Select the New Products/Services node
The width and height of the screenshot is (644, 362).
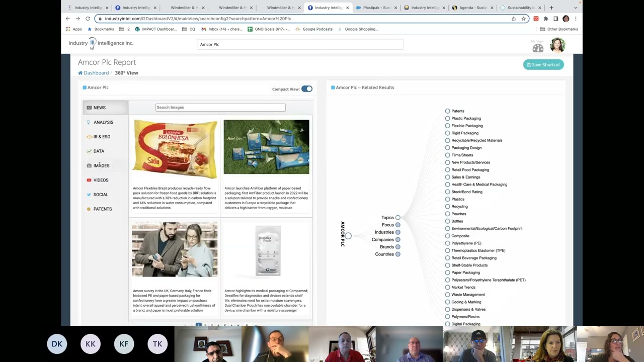point(447,162)
